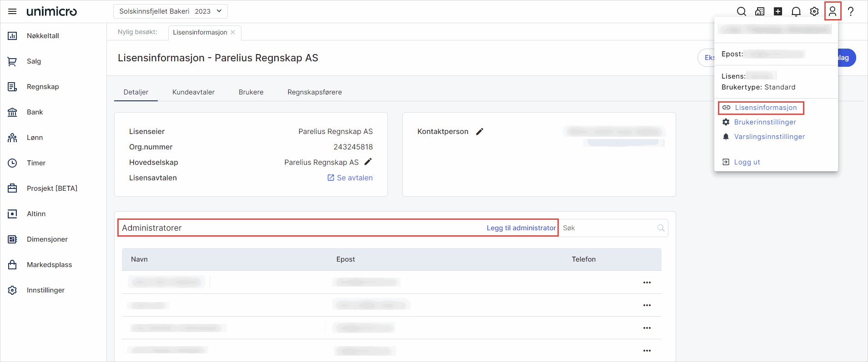
Task: Edit Hovedselskap using the pencil icon
Action: click(x=368, y=162)
